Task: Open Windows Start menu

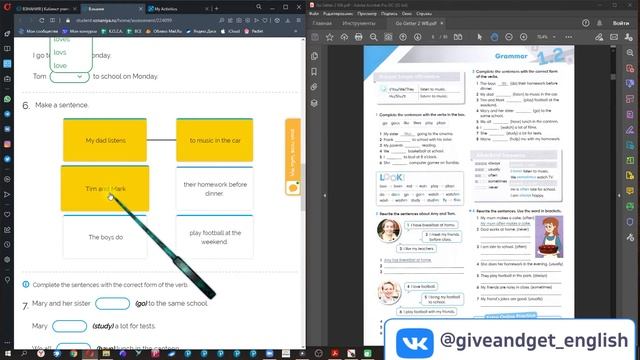Action: 7,353
